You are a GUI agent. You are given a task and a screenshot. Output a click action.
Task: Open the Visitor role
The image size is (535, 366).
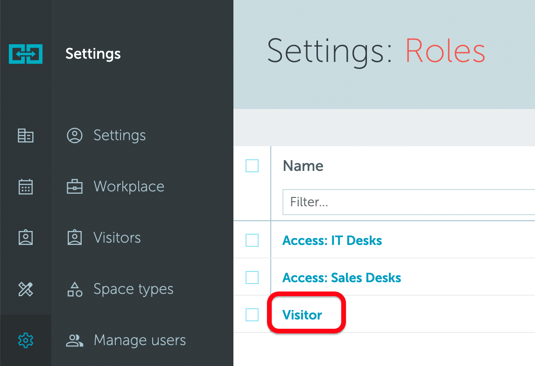(x=302, y=315)
